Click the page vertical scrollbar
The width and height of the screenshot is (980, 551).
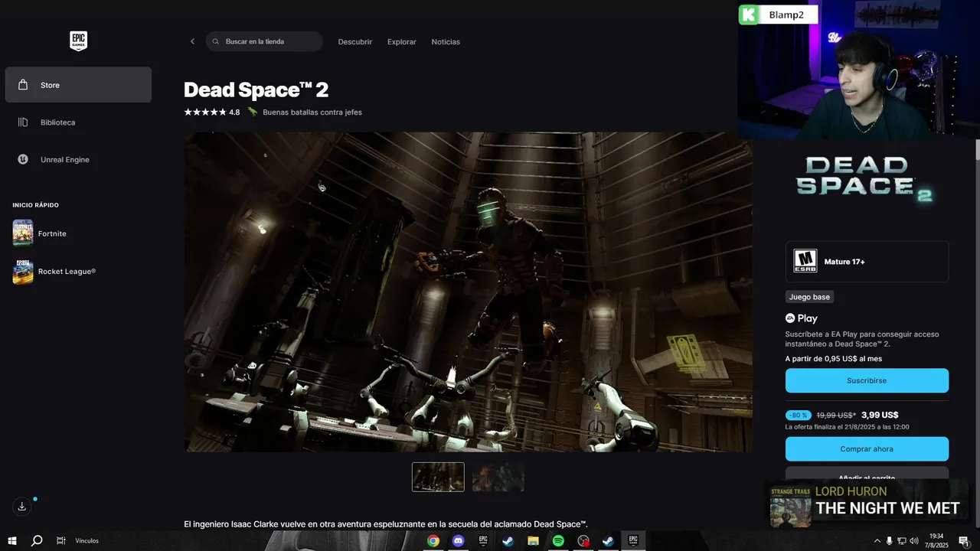click(977, 149)
